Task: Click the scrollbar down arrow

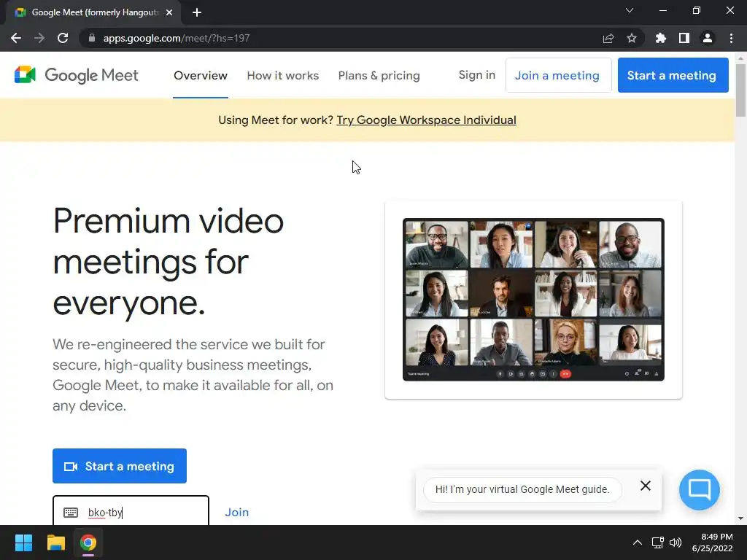Action: point(741,518)
